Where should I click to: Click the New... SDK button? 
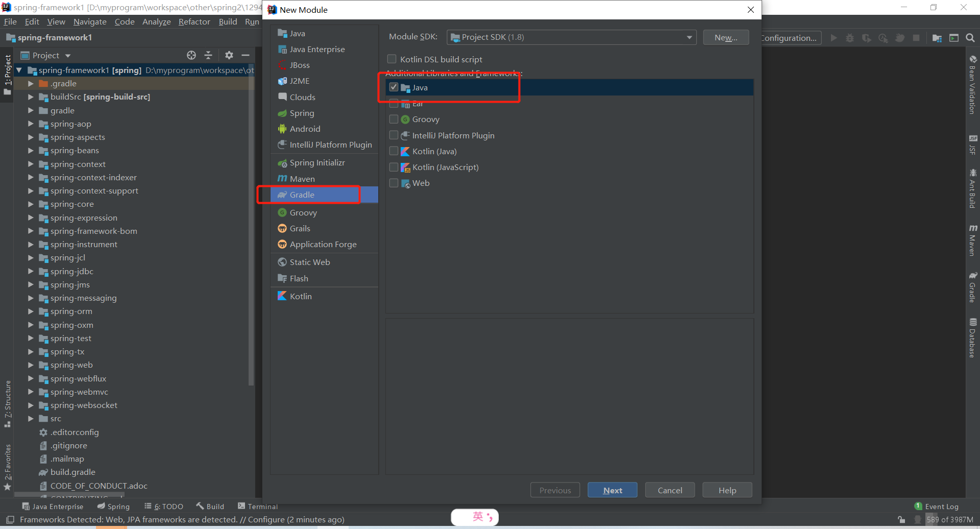point(726,37)
